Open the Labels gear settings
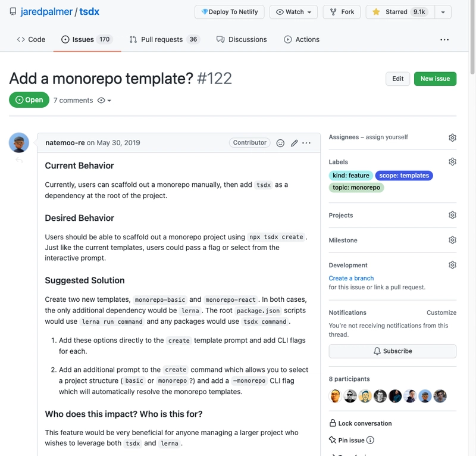 pos(452,161)
